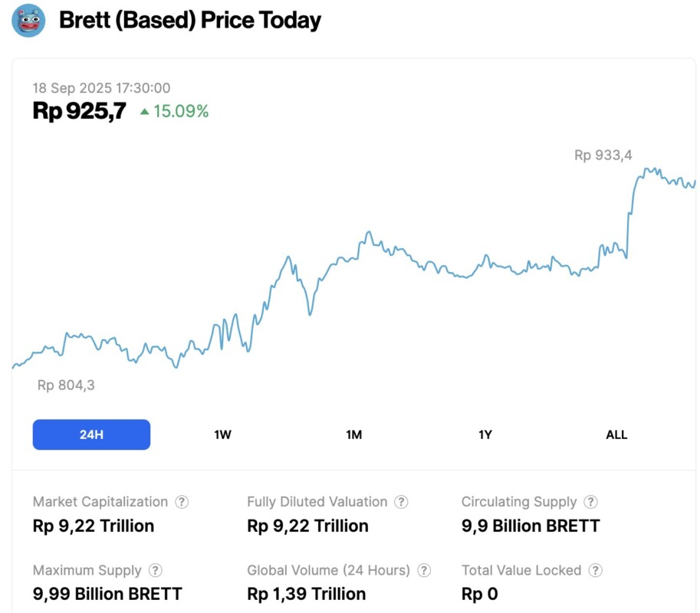
Task: Switch chart to the 1M timeframe
Action: pyautogui.click(x=353, y=434)
